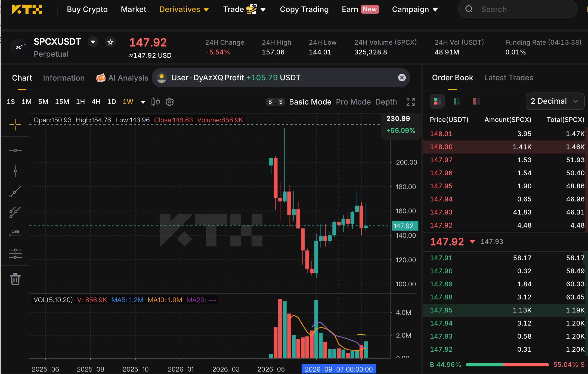Select the parallel channel drawing tool
Viewport: 588px width, 374px height.
(15, 212)
